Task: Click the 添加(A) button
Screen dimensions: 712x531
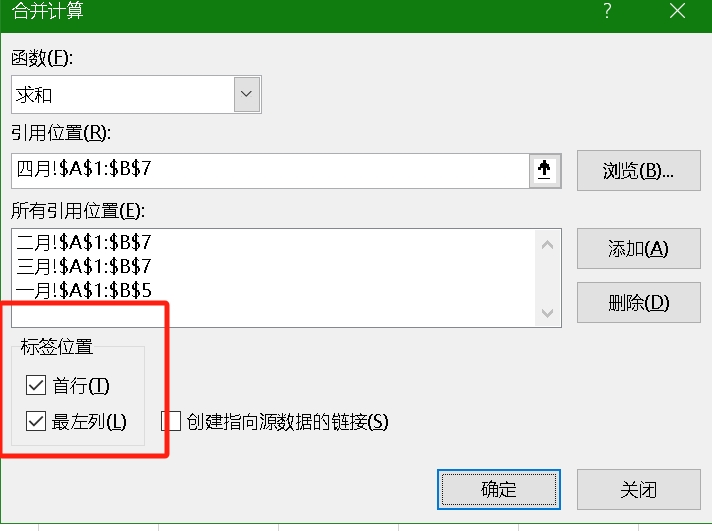Action: point(638,248)
